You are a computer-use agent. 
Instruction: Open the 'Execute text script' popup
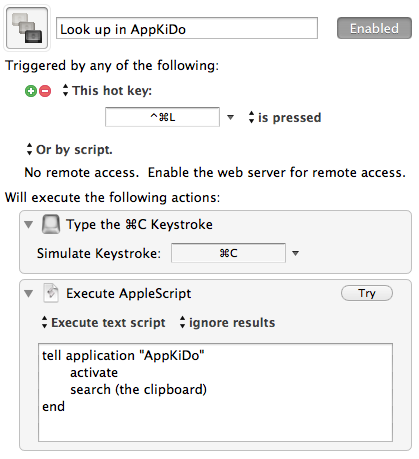103,322
